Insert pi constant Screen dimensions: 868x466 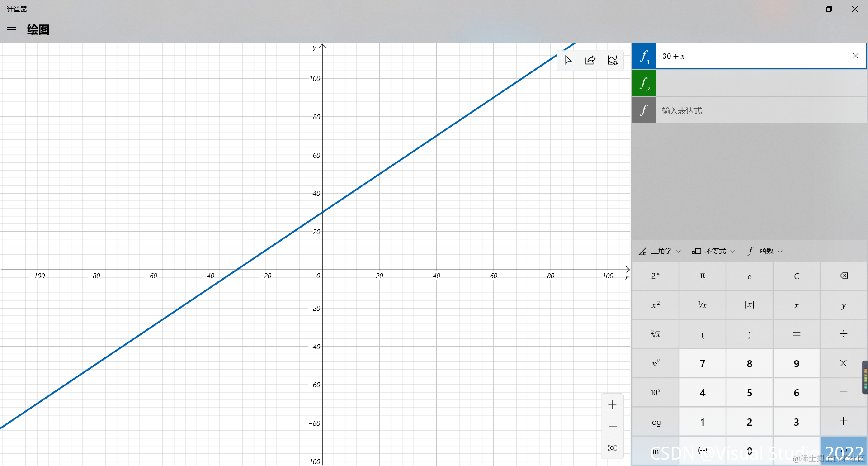point(703,276)
